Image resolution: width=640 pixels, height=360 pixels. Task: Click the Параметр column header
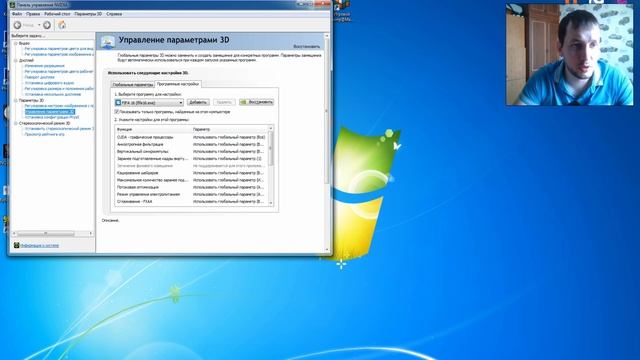(x=229, y=129)
